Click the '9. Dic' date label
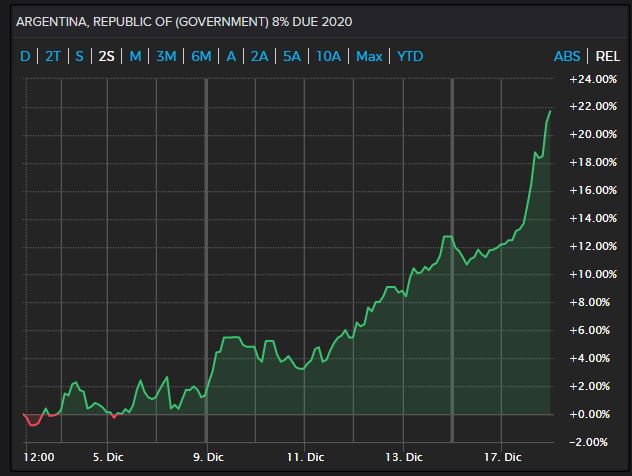The width and height of the screenshot is (632, 476). pyautogui.click(x=208, y=457)
